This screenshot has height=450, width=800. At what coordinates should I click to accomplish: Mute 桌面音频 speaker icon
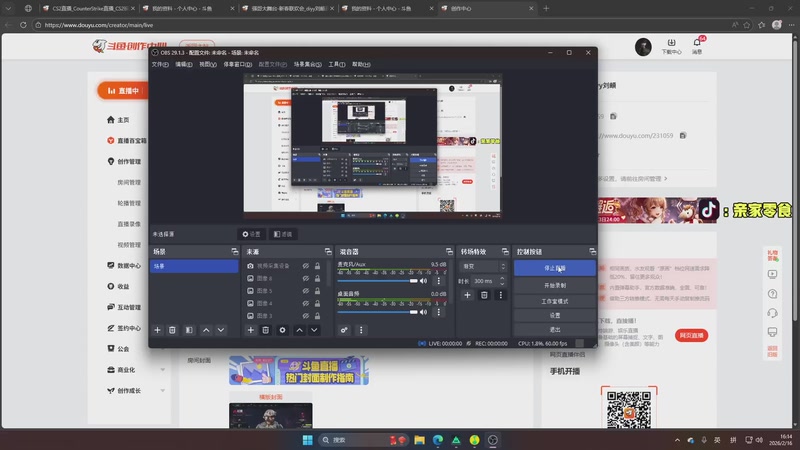pos(423,312)
